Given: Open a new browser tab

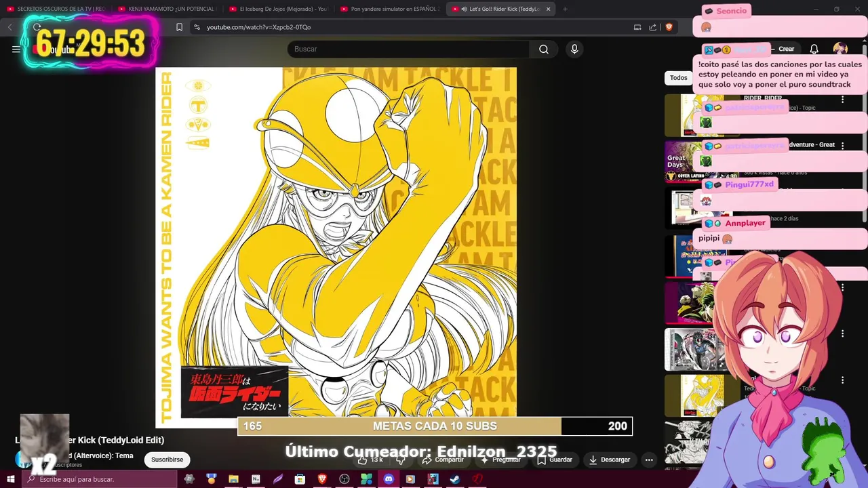Looking at the screenshot, I should 565,9.
